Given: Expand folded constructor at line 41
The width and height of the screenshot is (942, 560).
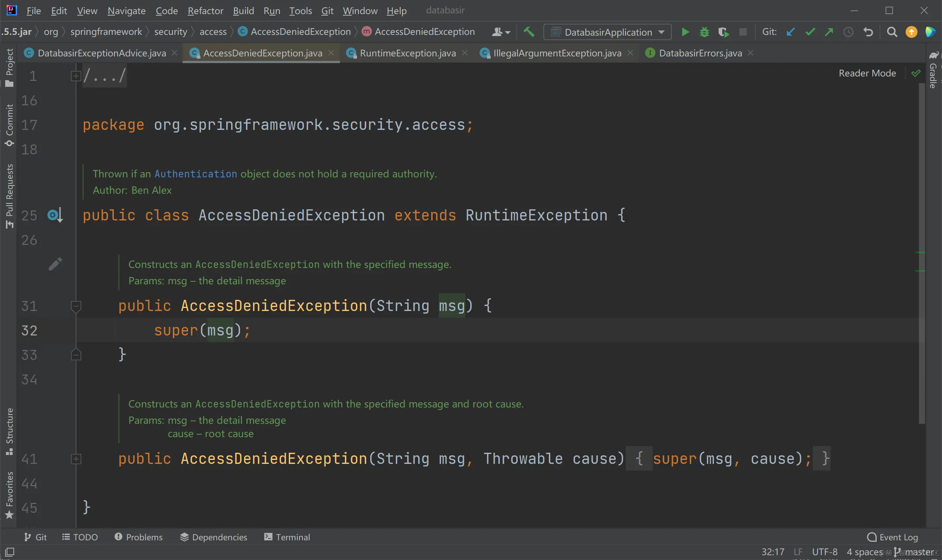Looking at the screenshot, I should pos(76,459).
